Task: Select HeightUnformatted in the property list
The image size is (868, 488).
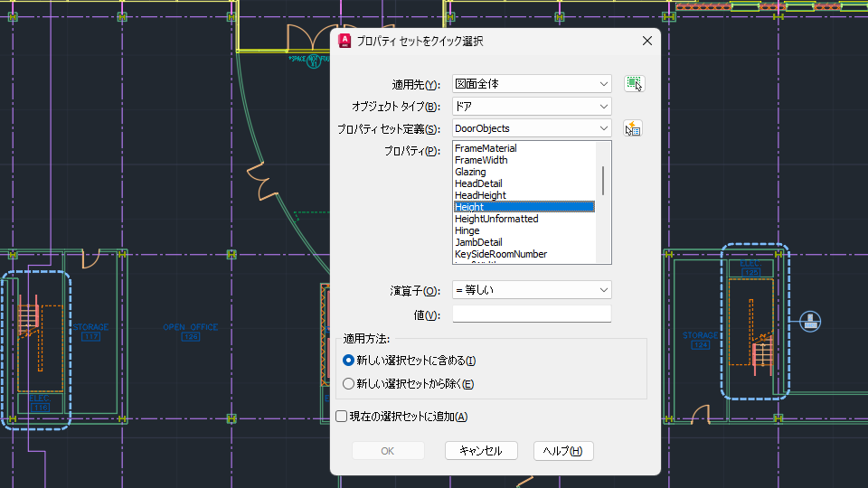Action: [524, 219]
